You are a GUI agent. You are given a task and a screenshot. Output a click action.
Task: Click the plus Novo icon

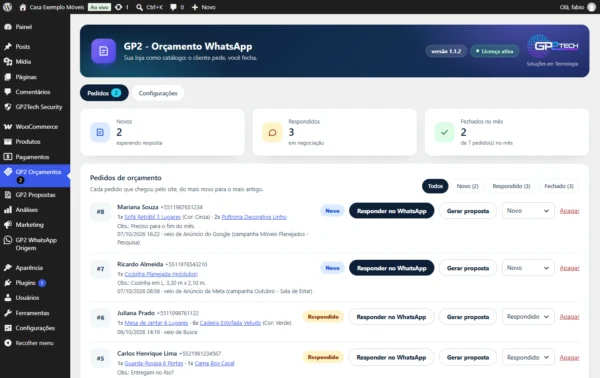pos(195,7)
